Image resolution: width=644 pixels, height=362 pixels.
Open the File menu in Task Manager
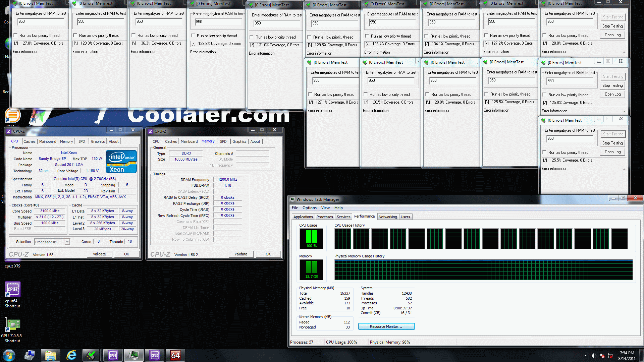pyautogui.click(x=295, y=208)
